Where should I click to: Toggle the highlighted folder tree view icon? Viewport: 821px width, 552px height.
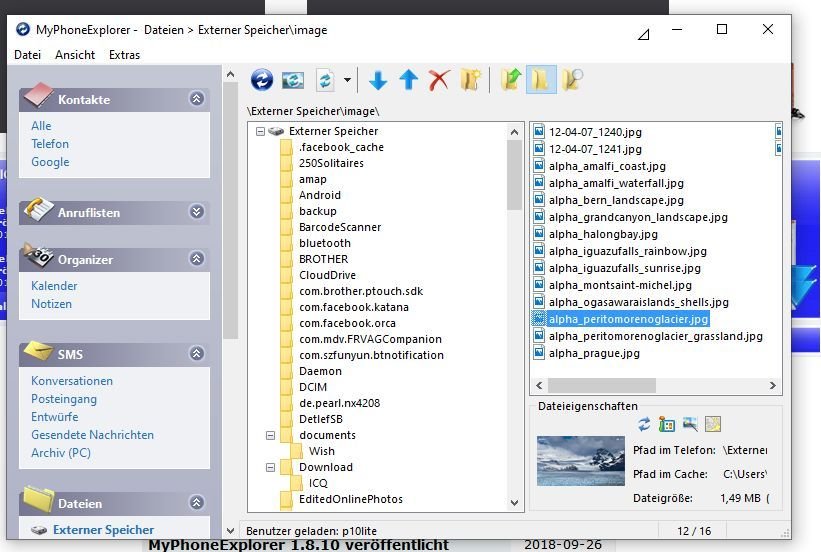coord(541,80)
